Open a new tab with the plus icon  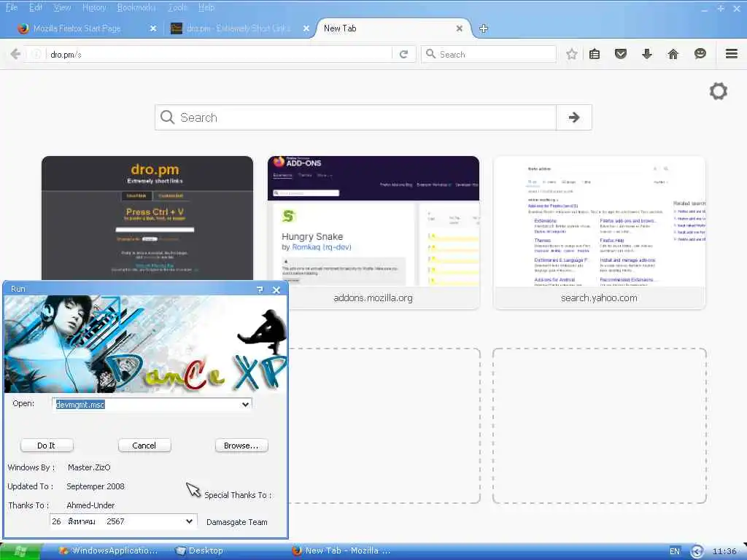[483, 28]
